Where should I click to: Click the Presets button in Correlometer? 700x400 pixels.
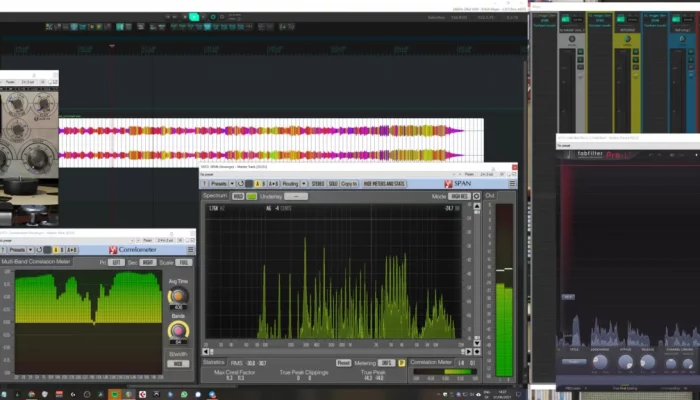pos(17,250)
